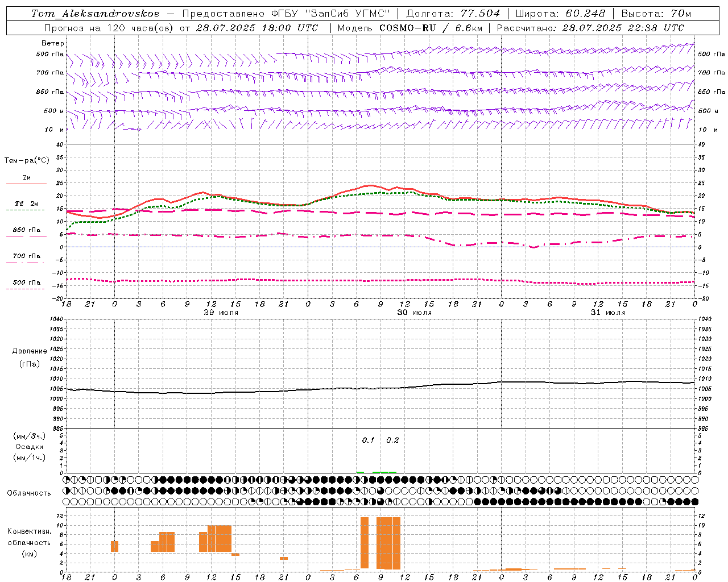Click the green precipitation bar under 0.2
728x582 pixels.
[x=384, y=472]
